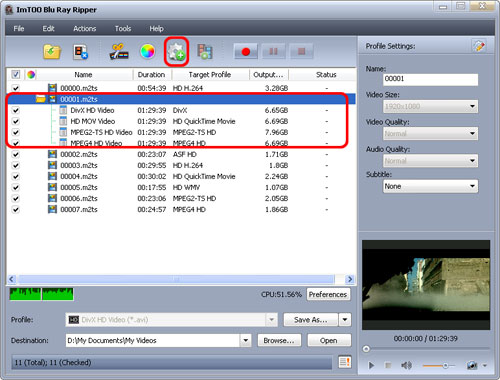The width and height of the screenshot is (500, 380).
Task: Click the Preferences button
Action: tap(328, 294)
